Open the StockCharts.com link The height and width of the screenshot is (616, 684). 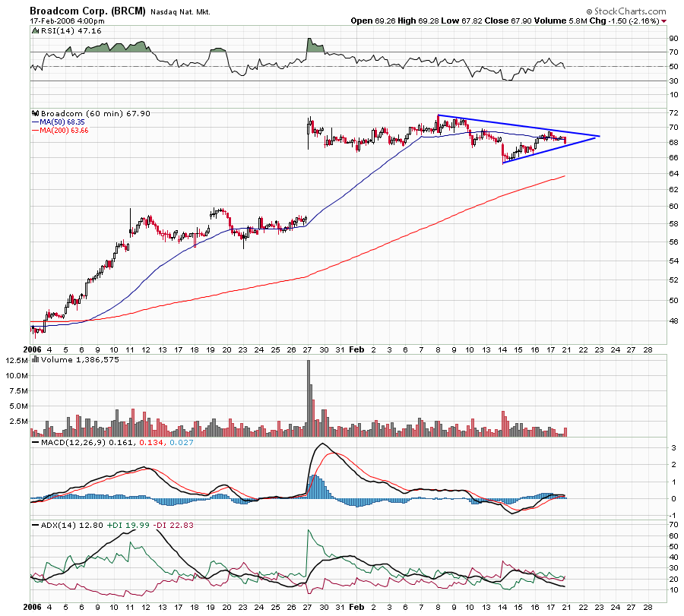(630, 11)
